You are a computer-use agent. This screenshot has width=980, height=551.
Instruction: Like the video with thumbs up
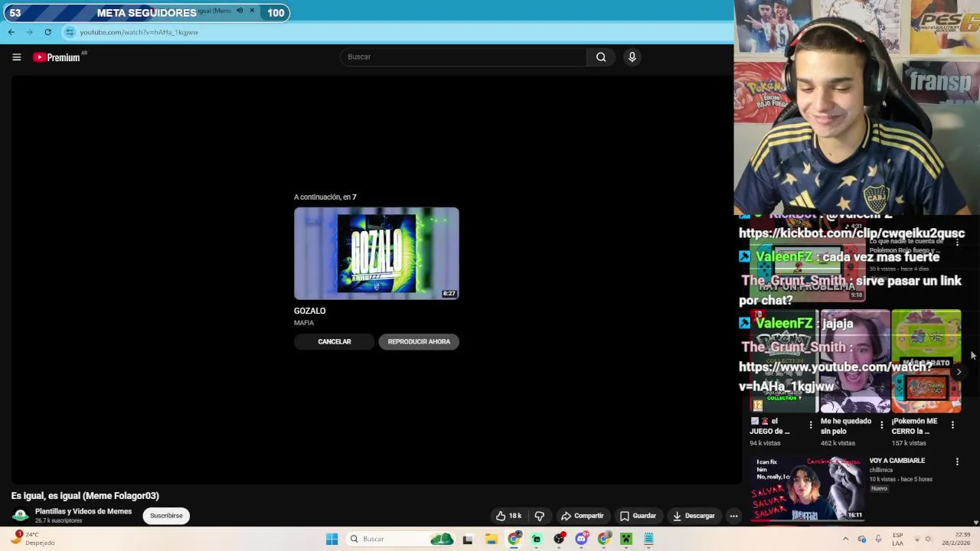click(x=508, y=516)
